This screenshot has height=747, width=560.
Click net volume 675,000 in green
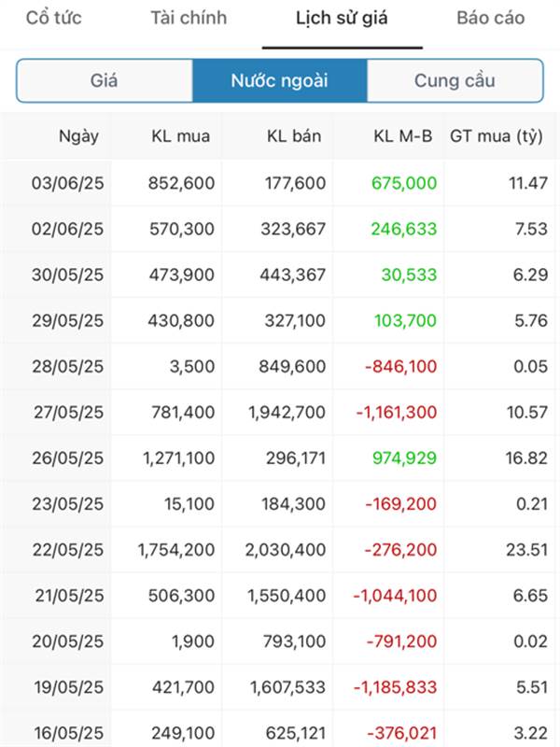point(404,183)
